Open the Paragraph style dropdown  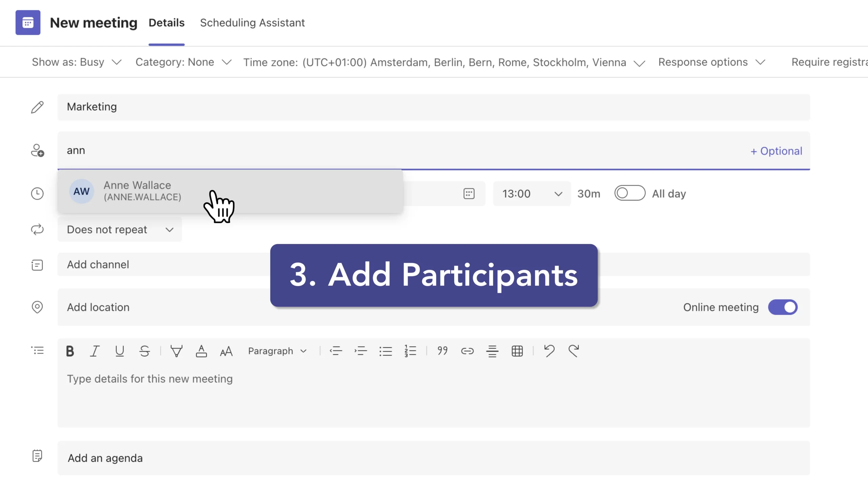[x=277, y=351]
